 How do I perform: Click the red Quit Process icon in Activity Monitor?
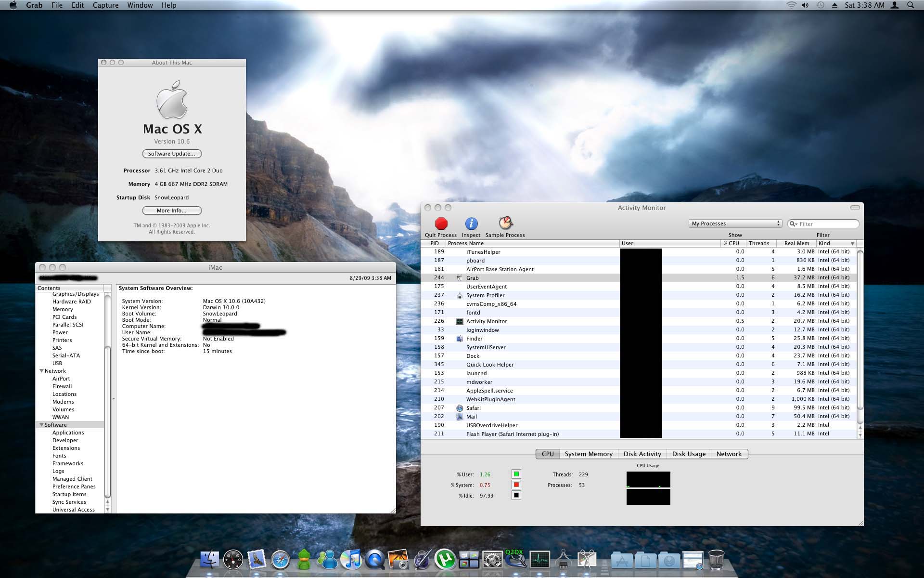click(x=440, y=223)
